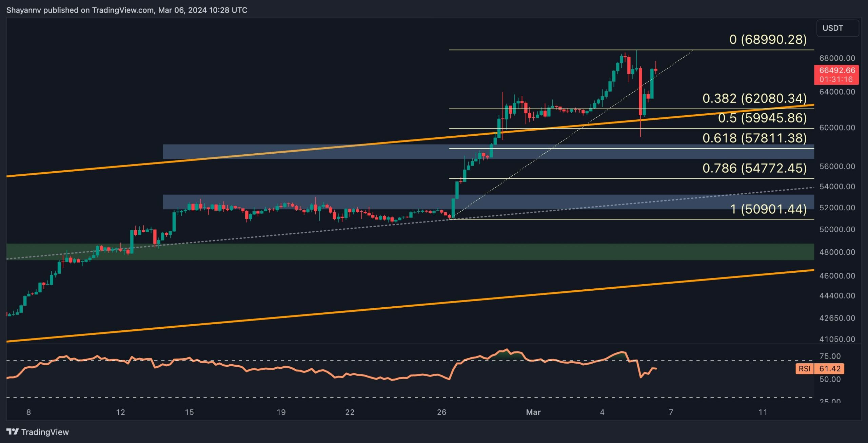Click the 0.5 (59945.86) Fibonacci label
Viewport: 868px width, 443px height.
(x=762, y=118)
